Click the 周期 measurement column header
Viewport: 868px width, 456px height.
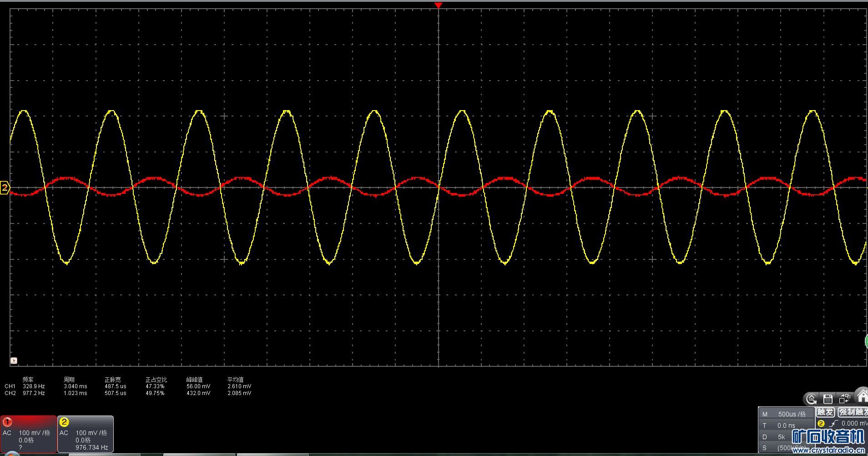coord(69,380)
